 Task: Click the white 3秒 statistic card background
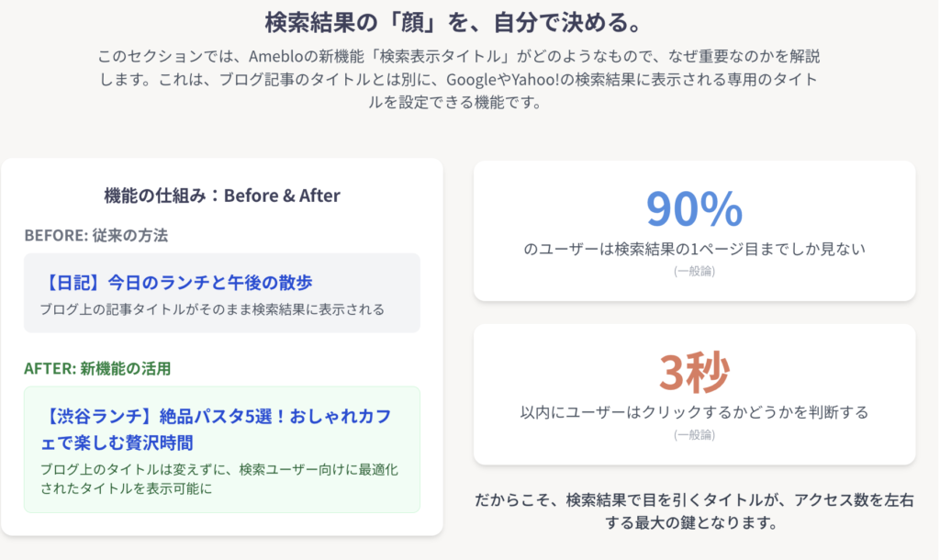point(694,395)
